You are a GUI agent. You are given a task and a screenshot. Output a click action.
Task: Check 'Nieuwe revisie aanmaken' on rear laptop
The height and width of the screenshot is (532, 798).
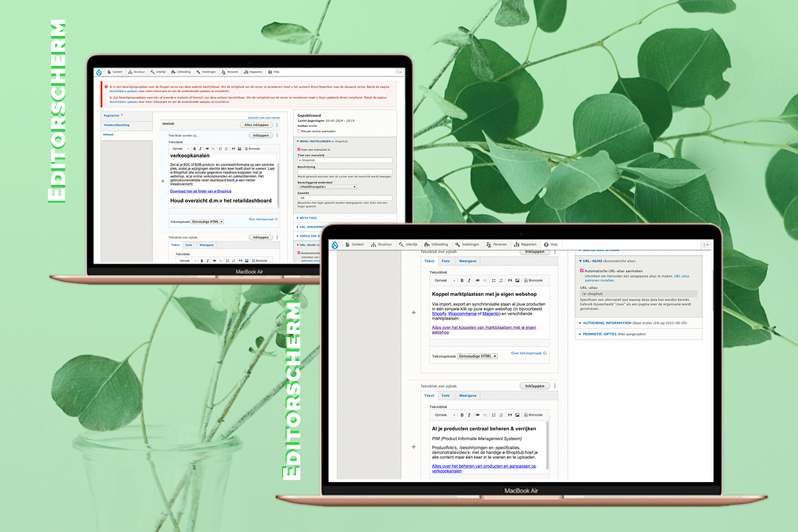299,131
